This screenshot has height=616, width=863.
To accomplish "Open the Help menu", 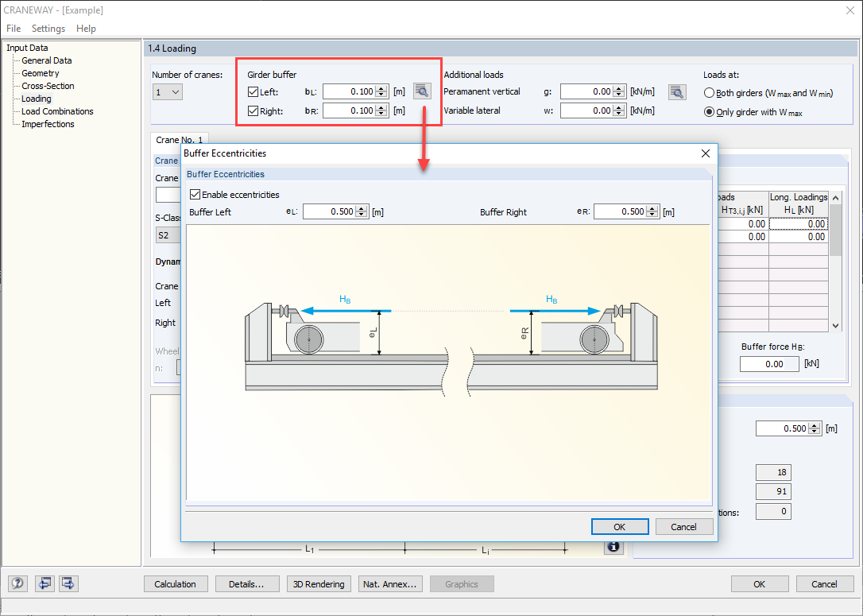I will (x=86, y=28).
